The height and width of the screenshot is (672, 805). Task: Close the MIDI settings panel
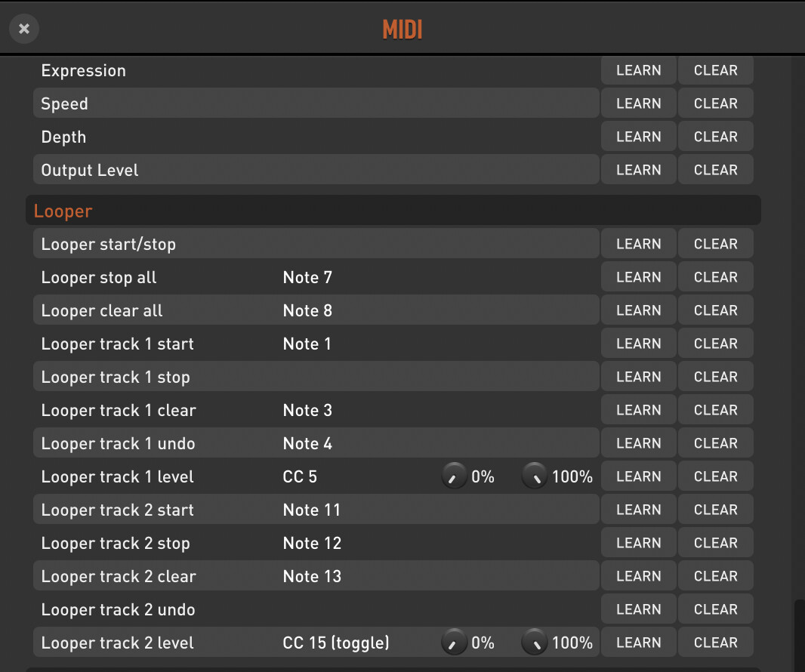(x=24, y=29)
